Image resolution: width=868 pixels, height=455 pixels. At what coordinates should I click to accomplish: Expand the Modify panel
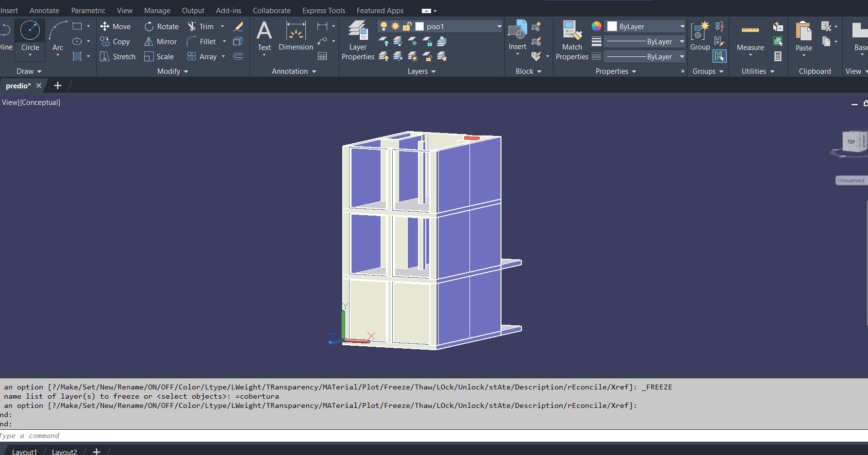[x=172, y=71]
